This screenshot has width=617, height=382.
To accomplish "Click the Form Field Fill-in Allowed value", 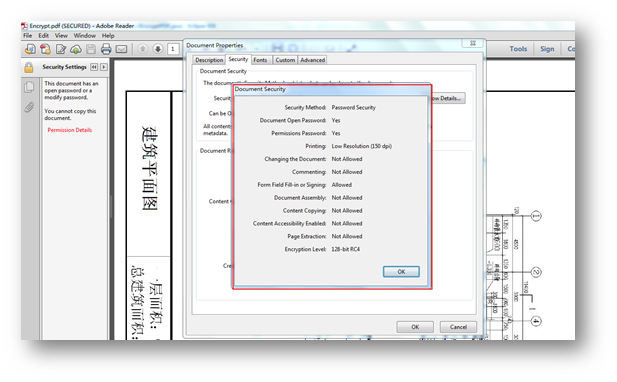I will (342, 185).
